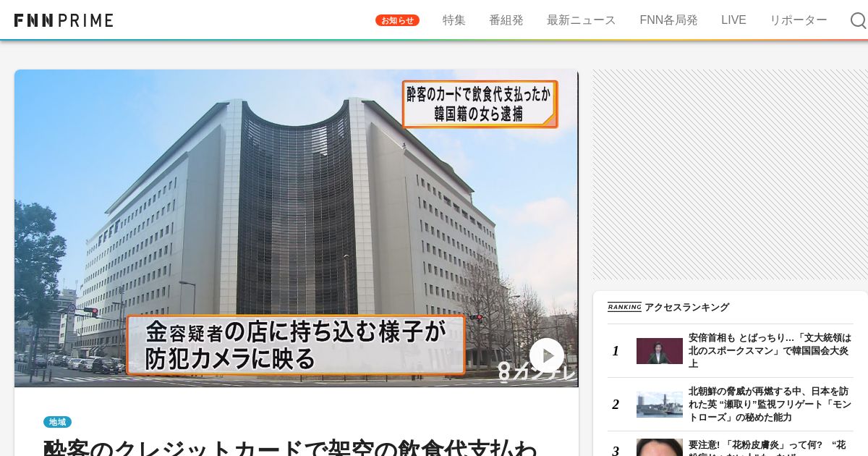
Task: Select 最新ニュース in navigation
Action: [582, 20]
